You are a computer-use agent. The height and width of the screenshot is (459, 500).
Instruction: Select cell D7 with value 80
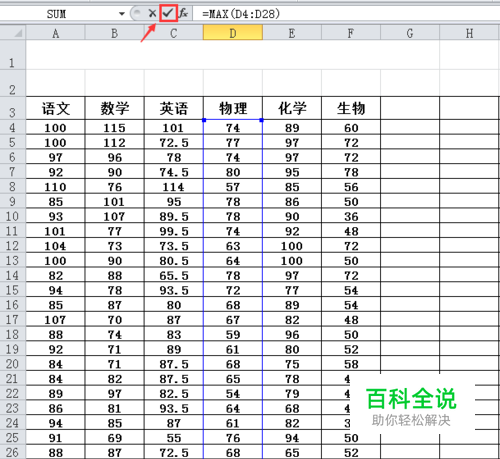[233, 172]
